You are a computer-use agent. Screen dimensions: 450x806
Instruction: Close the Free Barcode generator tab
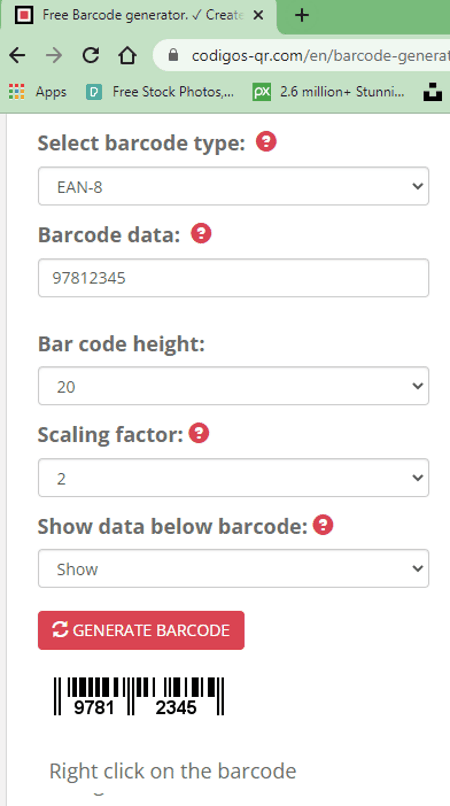259,15
